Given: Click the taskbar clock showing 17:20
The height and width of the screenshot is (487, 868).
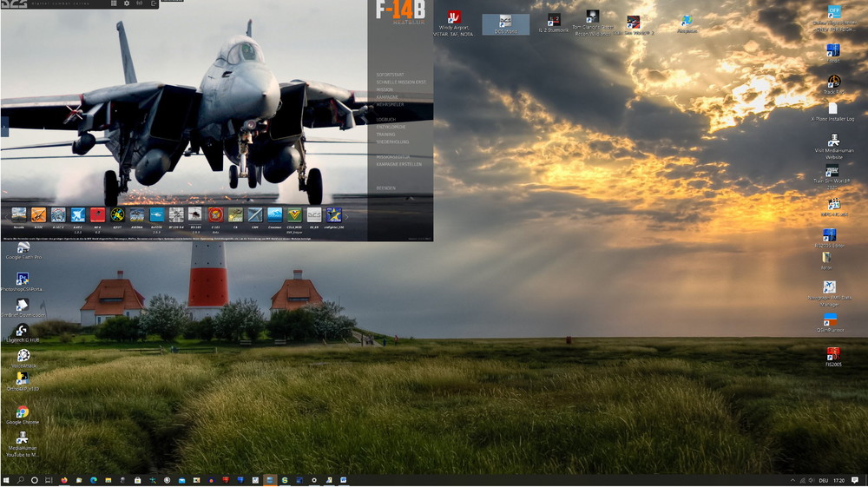Looking at the screenshot, I should tap(839, 480).
